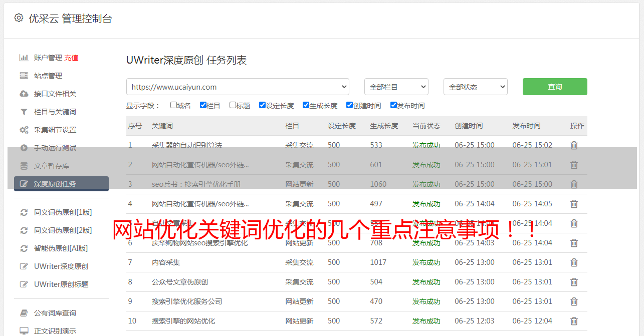Toggle the 生成长度 field checkbox
Screen dimensions: 644x336
pos(306,105)
